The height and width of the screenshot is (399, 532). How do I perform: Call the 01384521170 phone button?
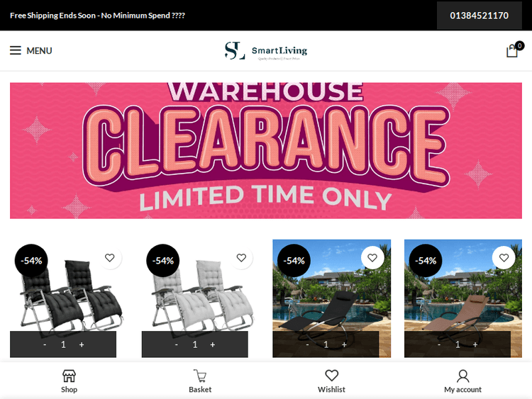(479, 16)
